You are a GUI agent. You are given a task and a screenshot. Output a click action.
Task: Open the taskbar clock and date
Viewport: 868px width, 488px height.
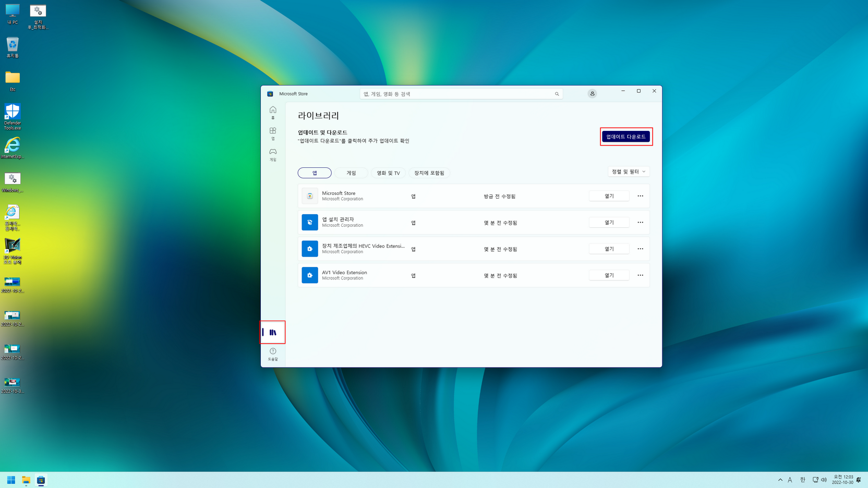click(x=842, y=480)
